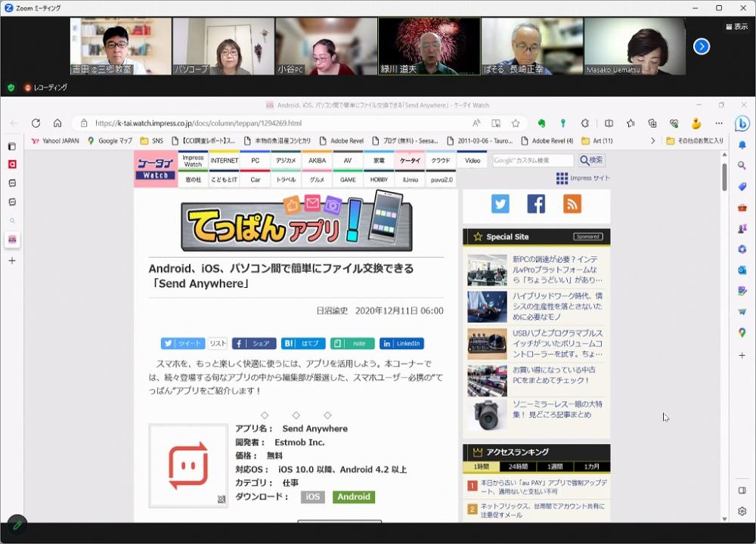Open the AKIBA site navigation tab

point(317,160)
